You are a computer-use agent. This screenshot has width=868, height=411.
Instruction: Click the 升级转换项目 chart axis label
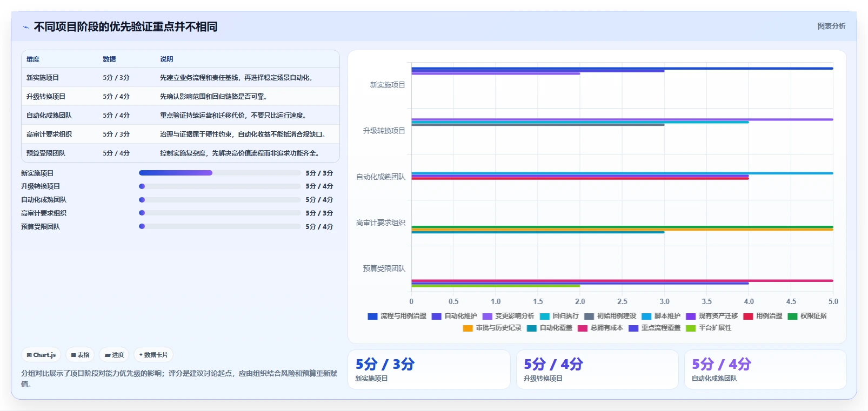tap(384, 131)
